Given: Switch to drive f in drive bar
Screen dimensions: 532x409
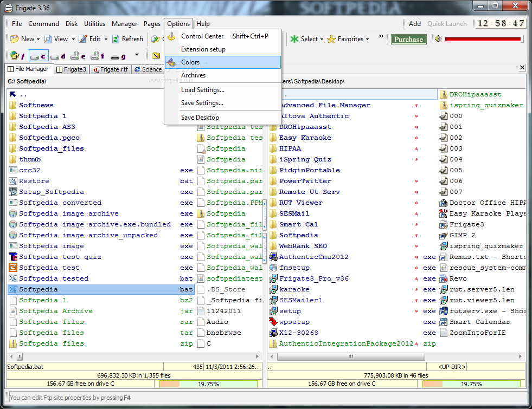Looking at the screenshot, I should (98, 56).
